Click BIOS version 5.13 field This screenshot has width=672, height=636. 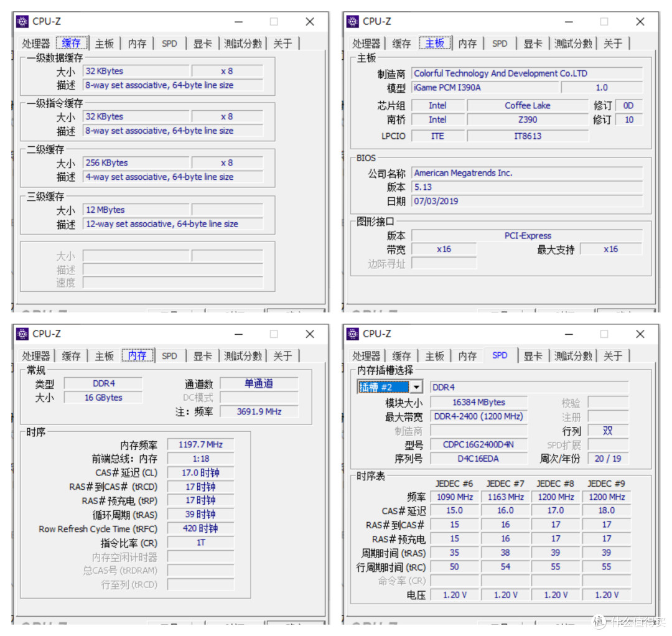[527, 187]
